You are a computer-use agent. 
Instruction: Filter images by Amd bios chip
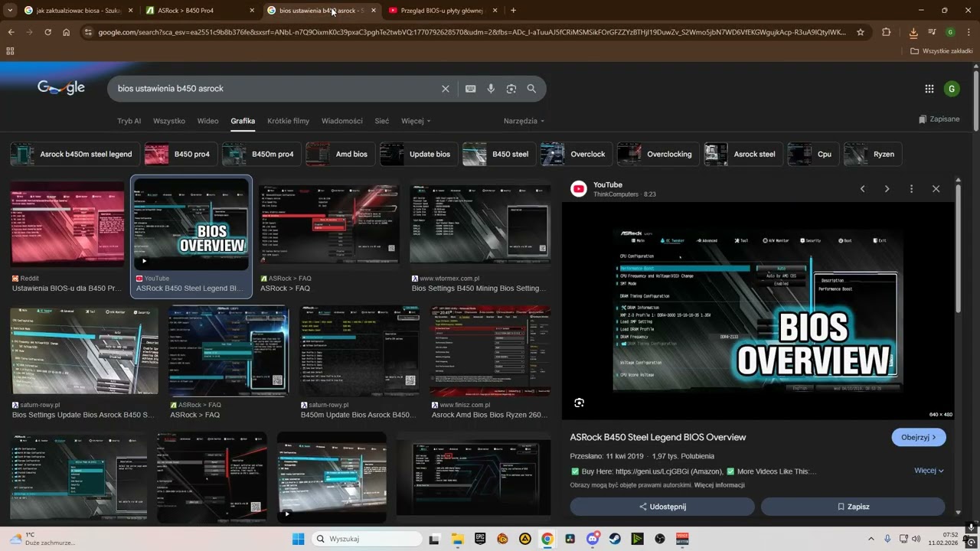(x=341, y=154)
